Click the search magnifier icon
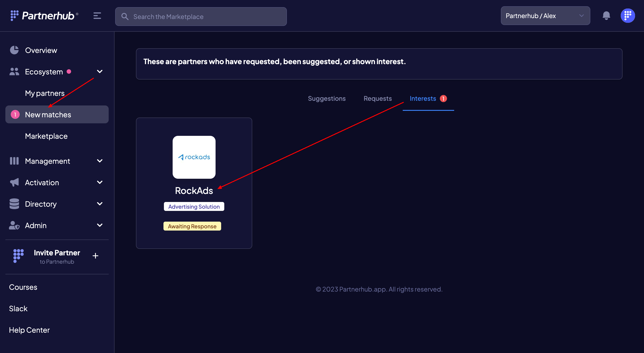The width and height of the screenshot is (644, 353). pos(125,17)
